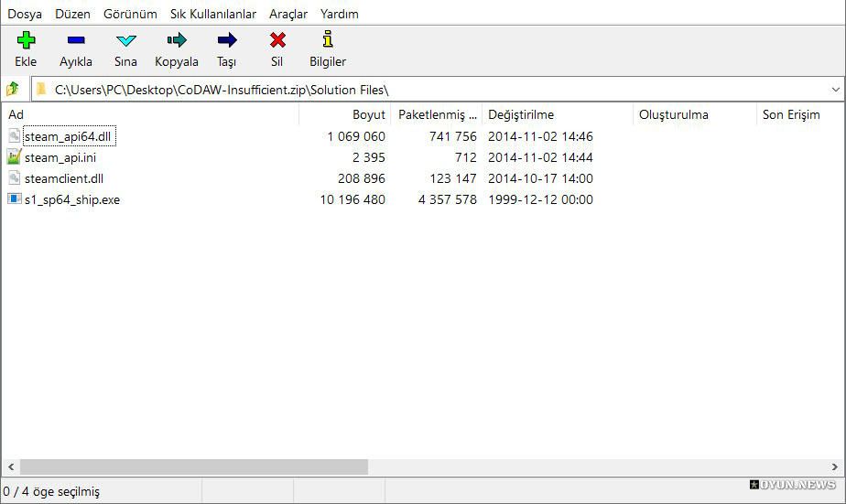The width and height of the screenshot is (846, 504).
Task: Select the s1_sp64_ship.exe file name
Action: point(72,199)
